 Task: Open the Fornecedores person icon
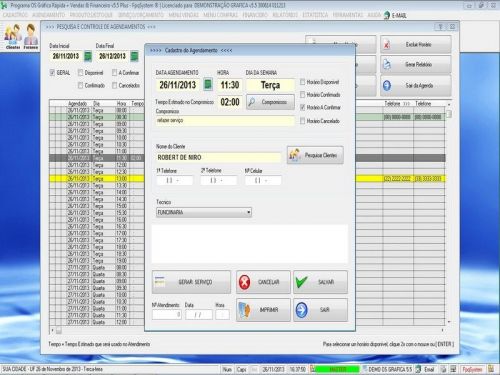(31, 36)
